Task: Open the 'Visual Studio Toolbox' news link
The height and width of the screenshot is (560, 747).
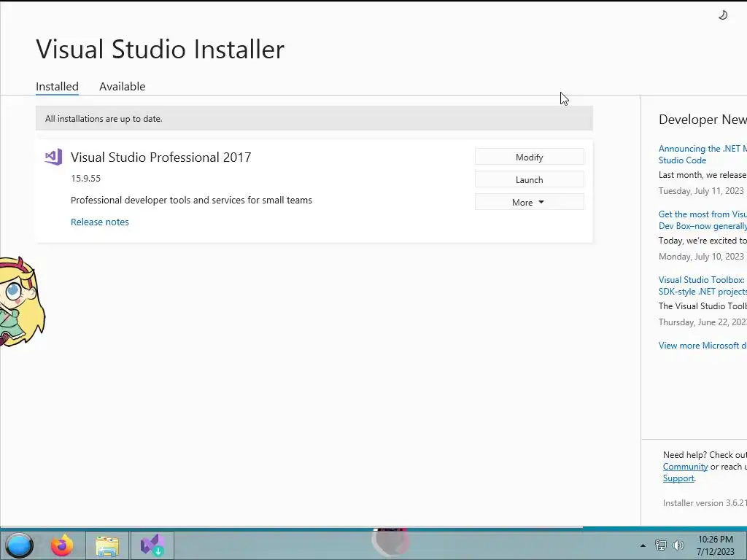Action: click(703, 286)
